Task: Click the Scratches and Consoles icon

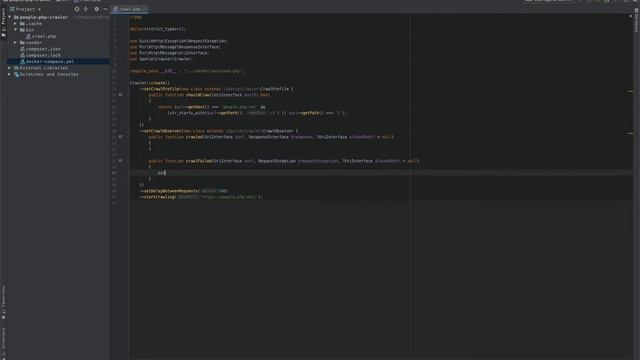Action: pos(16,74)
